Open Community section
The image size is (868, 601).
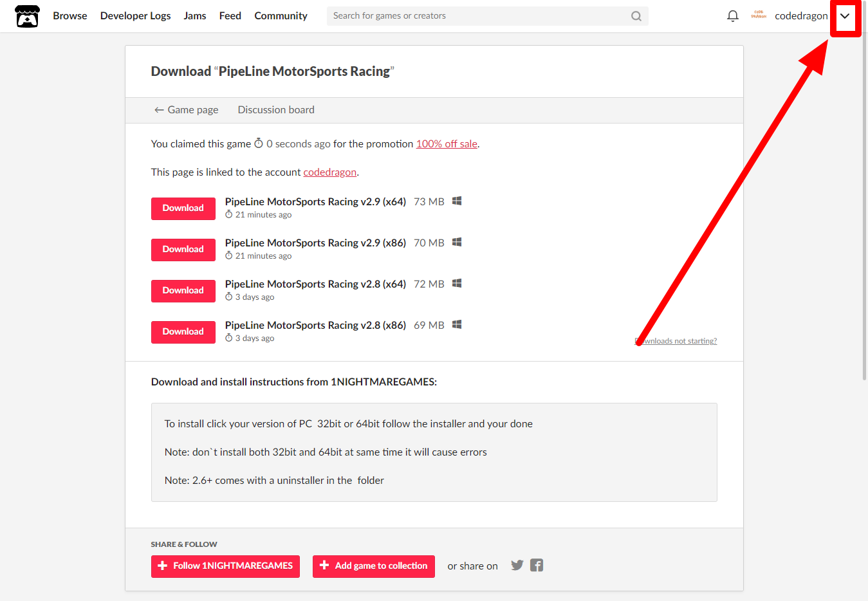point(281,16)
